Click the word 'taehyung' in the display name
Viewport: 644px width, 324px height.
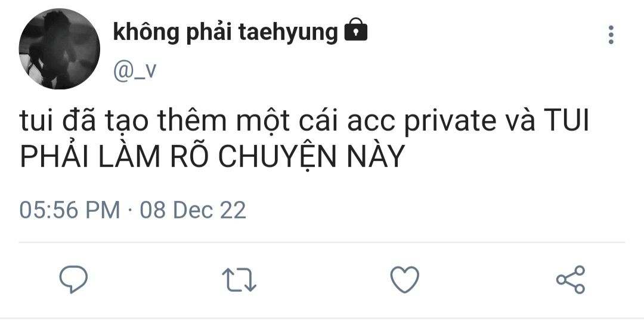point(288,33)
